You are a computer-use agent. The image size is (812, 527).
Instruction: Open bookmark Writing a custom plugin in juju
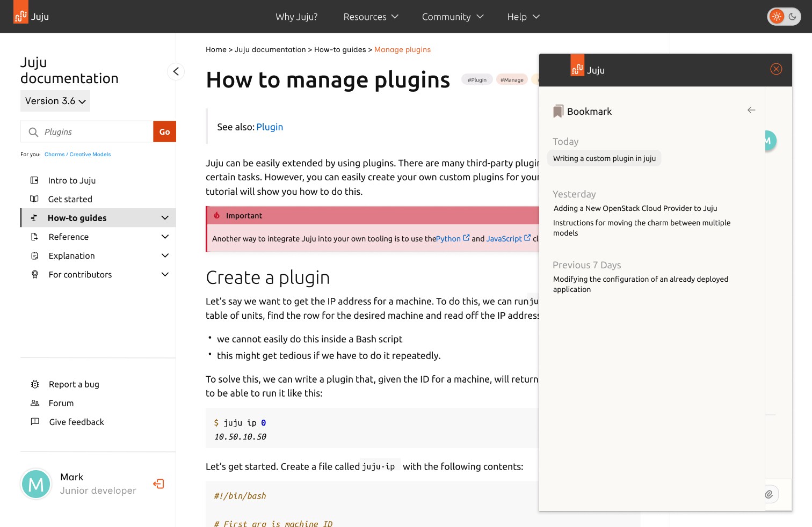coord(604,158)
